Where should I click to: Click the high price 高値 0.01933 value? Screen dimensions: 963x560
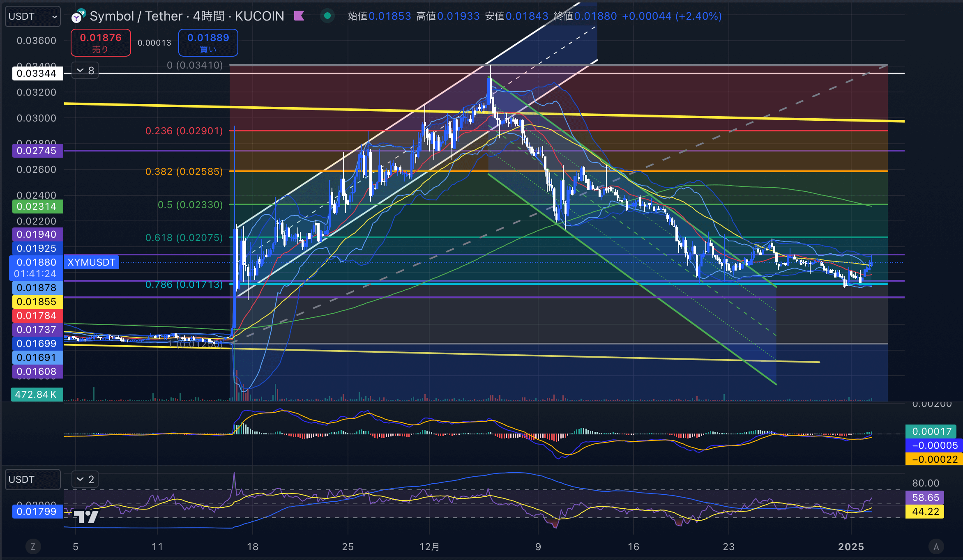458,16
